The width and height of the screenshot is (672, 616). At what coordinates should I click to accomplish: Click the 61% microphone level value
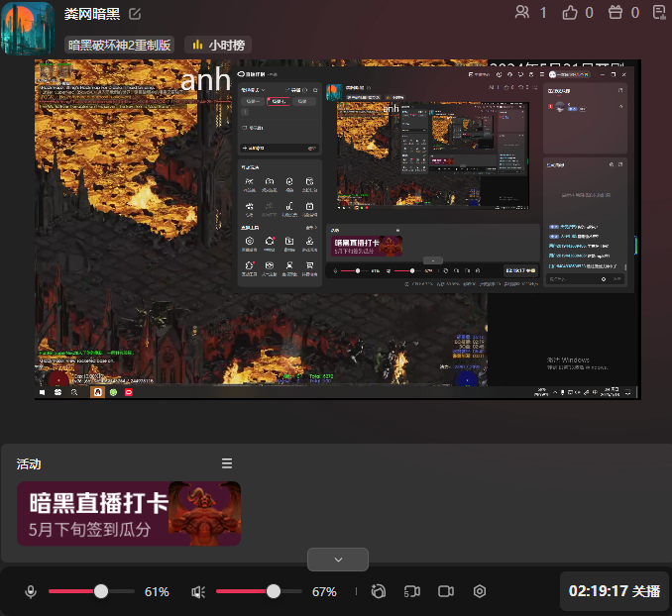pos(157,592)
